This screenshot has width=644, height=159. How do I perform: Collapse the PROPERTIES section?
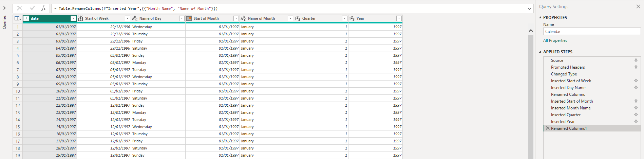[x=540, y=17]
